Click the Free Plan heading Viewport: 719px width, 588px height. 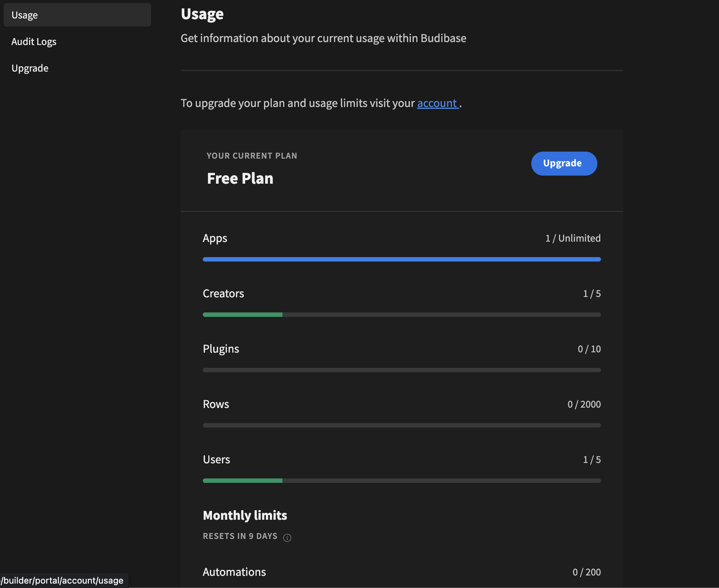pyautogui.click(x=240, y=179)
